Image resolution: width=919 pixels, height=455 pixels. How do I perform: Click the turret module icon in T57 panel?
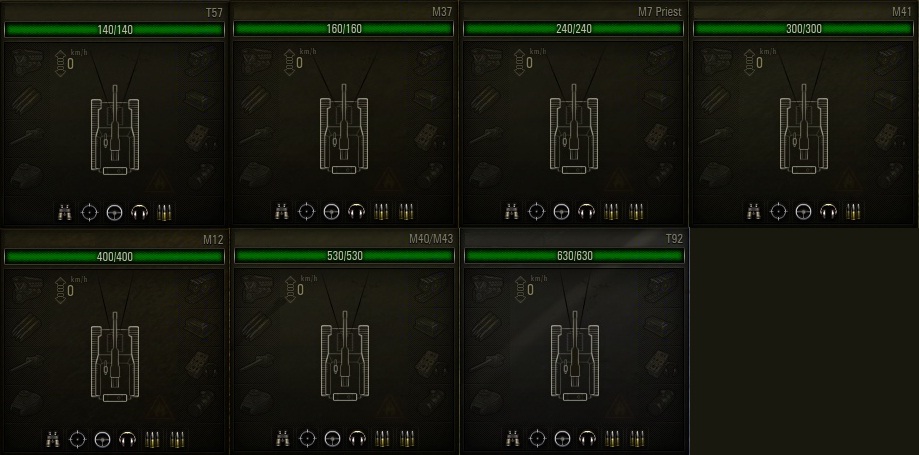[x=24, y=175]
